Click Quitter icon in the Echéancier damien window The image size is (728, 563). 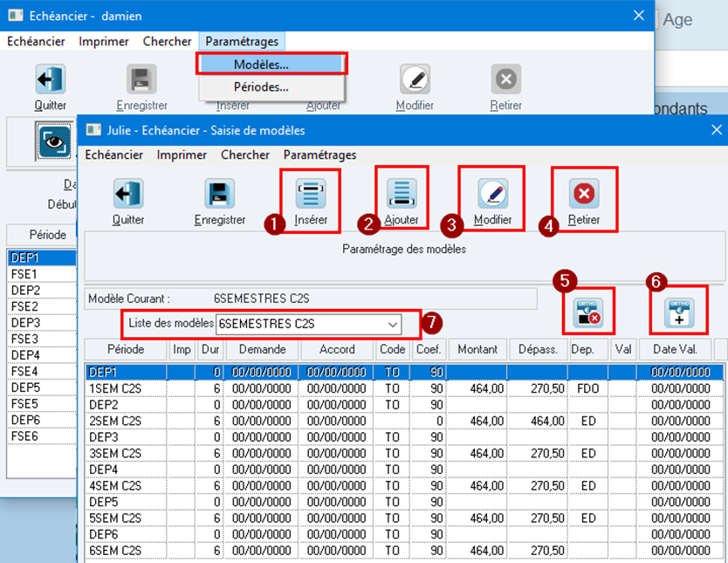point(50,79)
